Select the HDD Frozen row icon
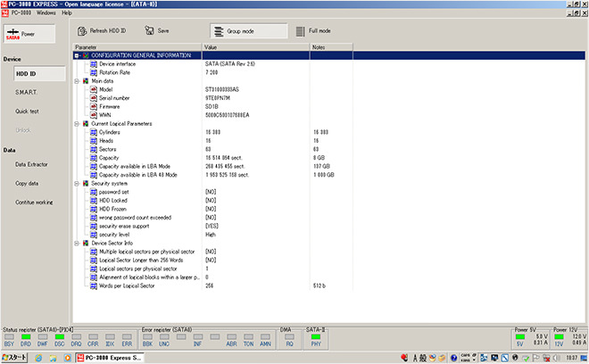 pyautogui.click(x=94, y=210)
